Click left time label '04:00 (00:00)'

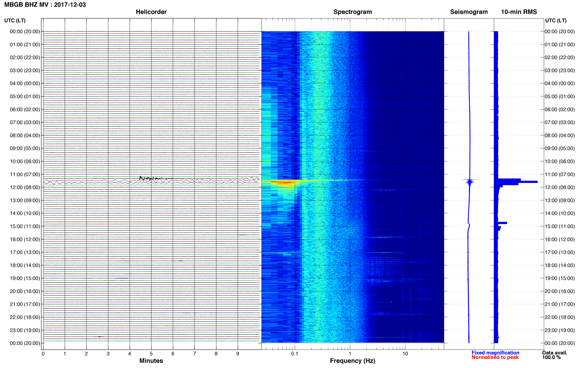tap(25, 83)
